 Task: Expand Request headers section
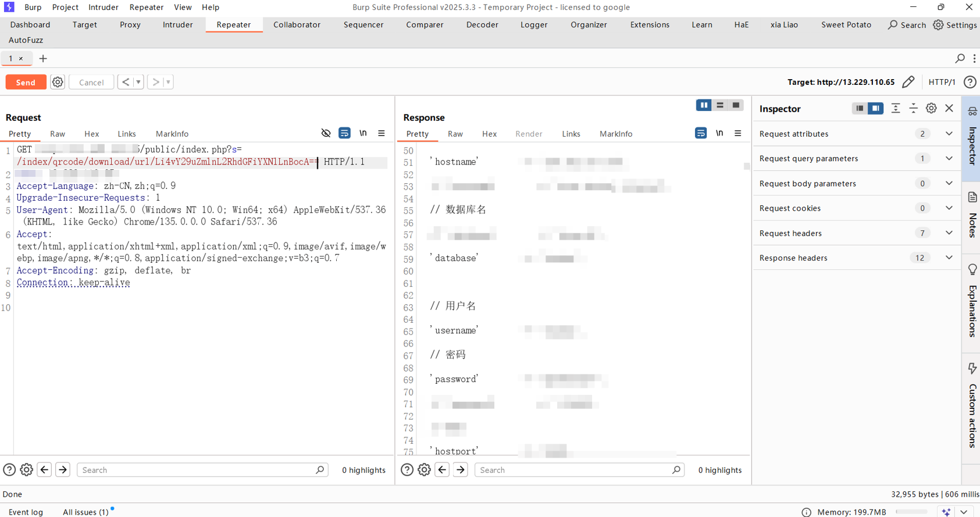click(857, 233)
